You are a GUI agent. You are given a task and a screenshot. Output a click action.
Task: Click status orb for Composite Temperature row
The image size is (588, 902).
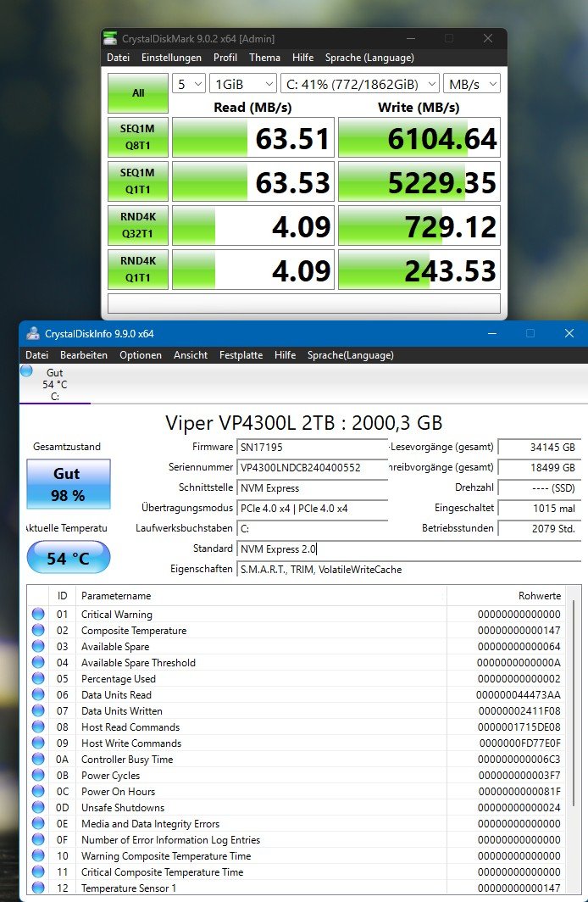[38, 630]
